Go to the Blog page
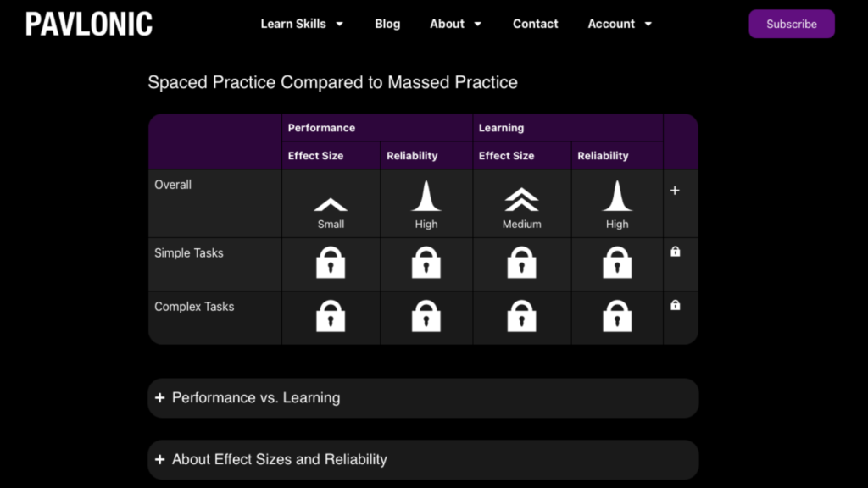Image resolution: width=868 pixels, height=488 pixels. [387, 24]
